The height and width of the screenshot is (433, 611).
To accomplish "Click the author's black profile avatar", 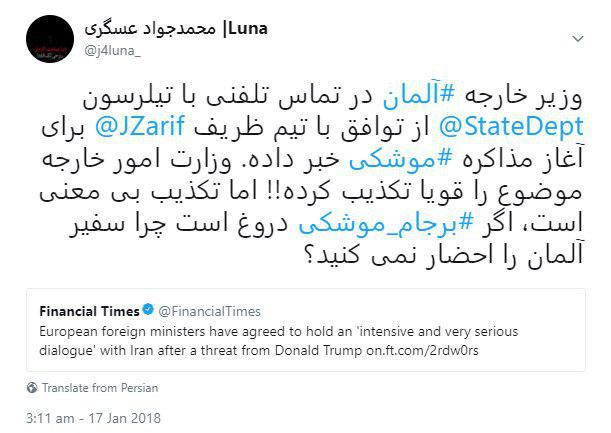I will tap(50, 39).
